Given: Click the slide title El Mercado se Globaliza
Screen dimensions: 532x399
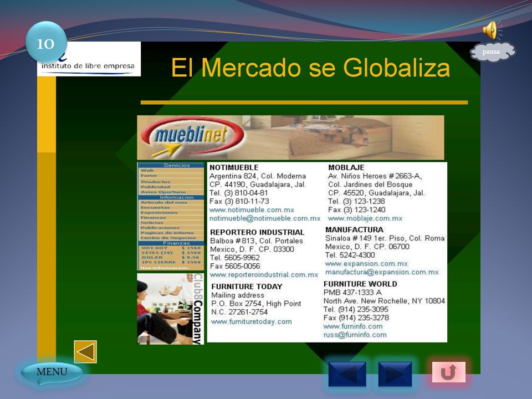Looking at the screenshot, I should 311,68.
